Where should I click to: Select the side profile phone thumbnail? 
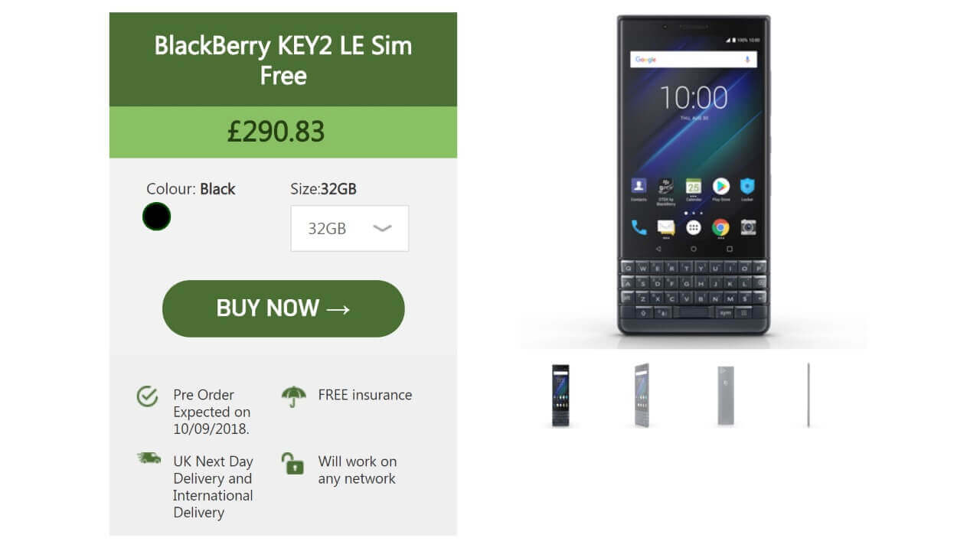(808, 395)
